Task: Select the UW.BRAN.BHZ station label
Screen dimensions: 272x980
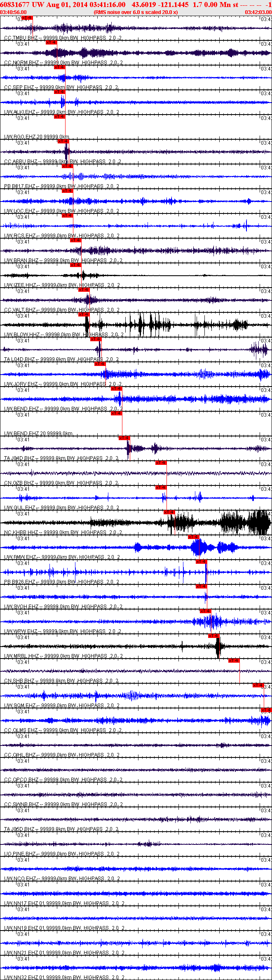Action: click(x=63, y=260)
